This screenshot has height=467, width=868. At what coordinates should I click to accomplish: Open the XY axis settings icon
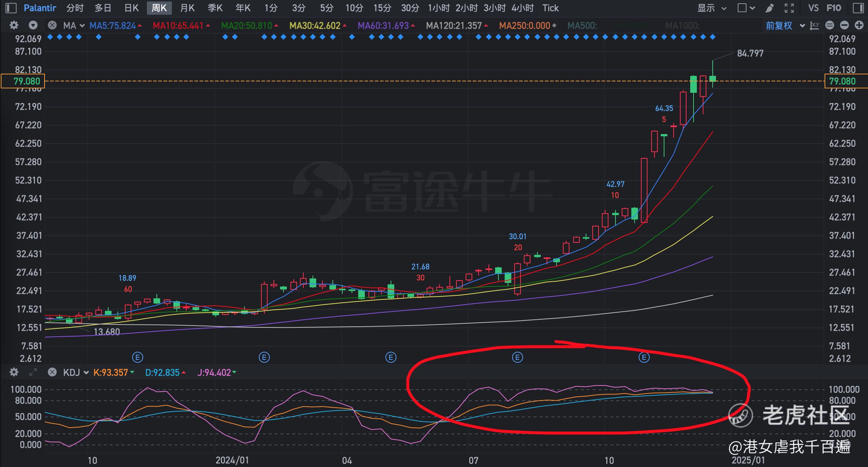pyautogui.click(x=815, y=25)
